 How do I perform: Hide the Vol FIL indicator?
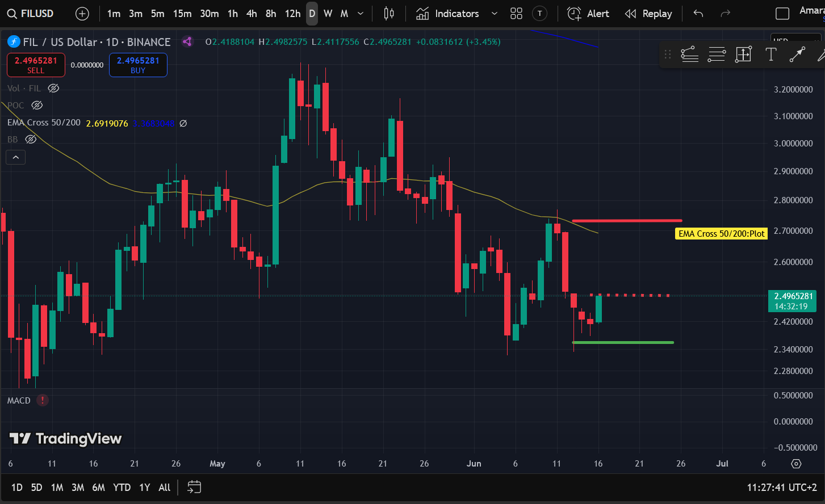click(53, 88)
